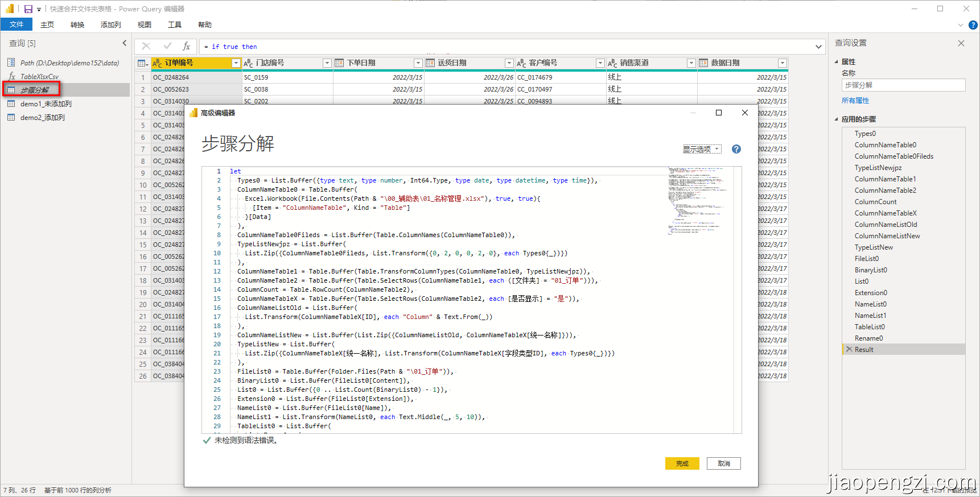Click the save icon in title bar
This screenshot has width=980, height=497.
pyautogui.click(x=28, y=9)
